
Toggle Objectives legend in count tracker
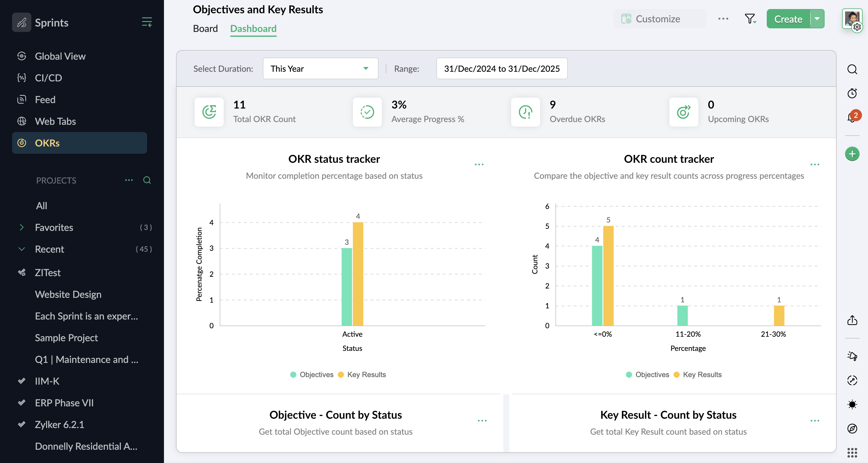[x=647, y=375]
